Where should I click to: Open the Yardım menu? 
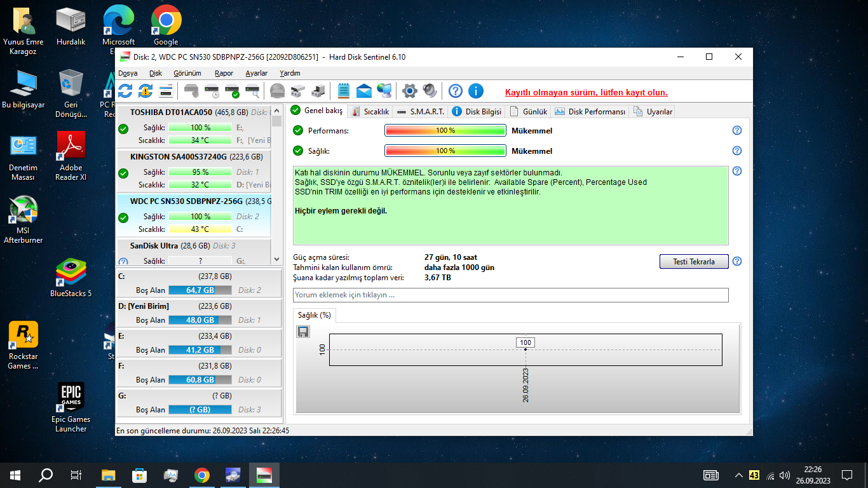point(290,73)
